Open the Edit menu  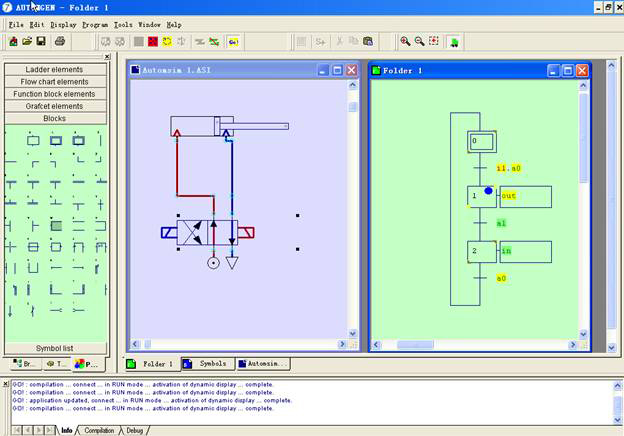(x=37, y=25)
